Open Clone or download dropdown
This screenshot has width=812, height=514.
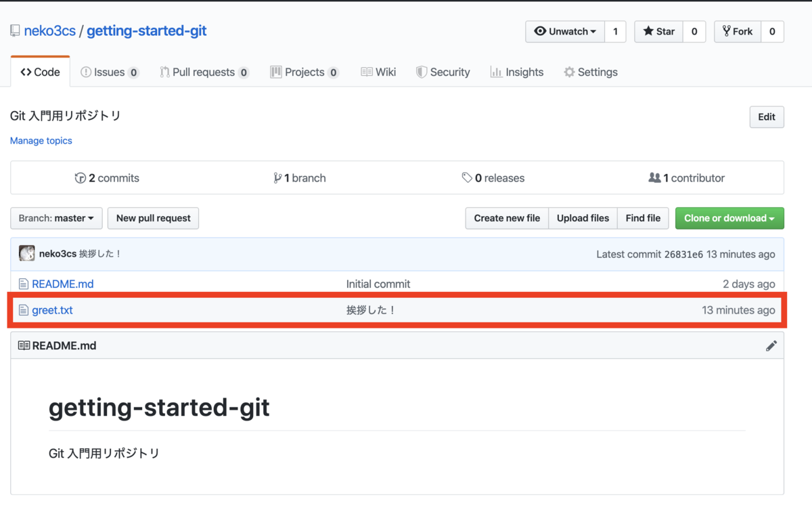729,218
